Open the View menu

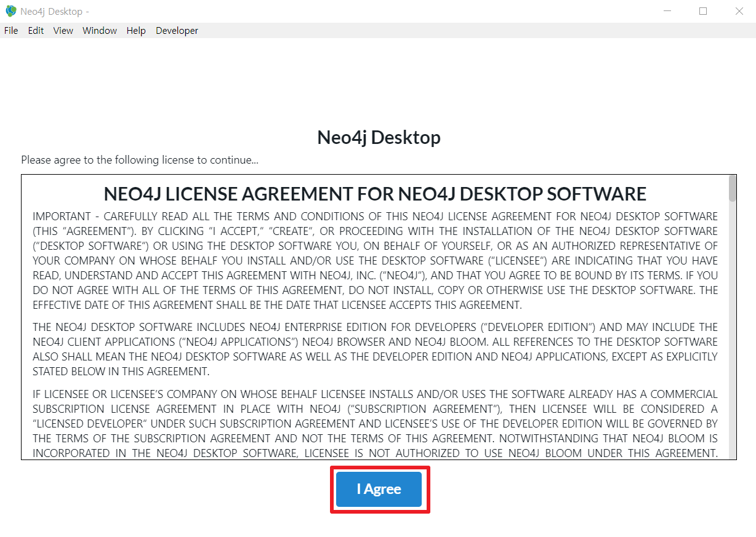point(63,31)
